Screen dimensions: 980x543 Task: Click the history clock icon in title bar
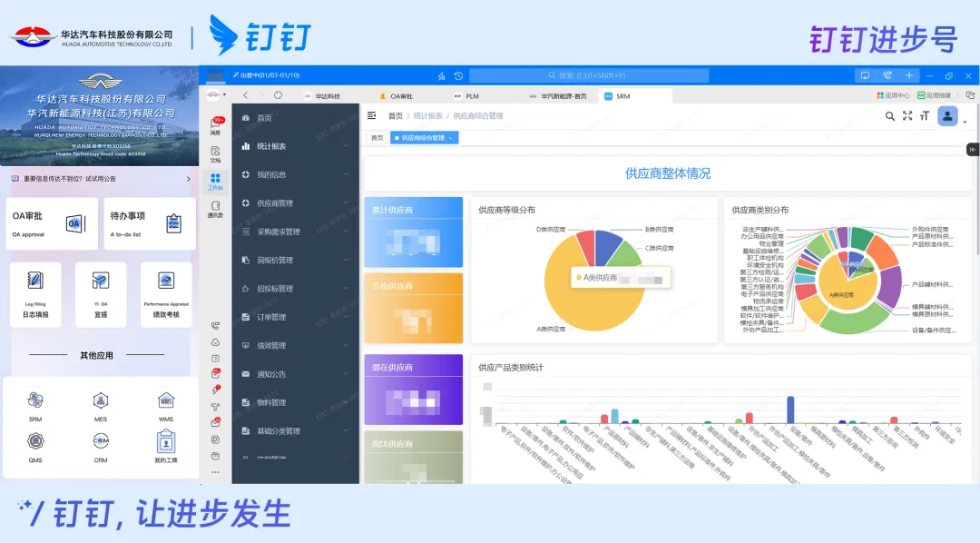(458, 75)
